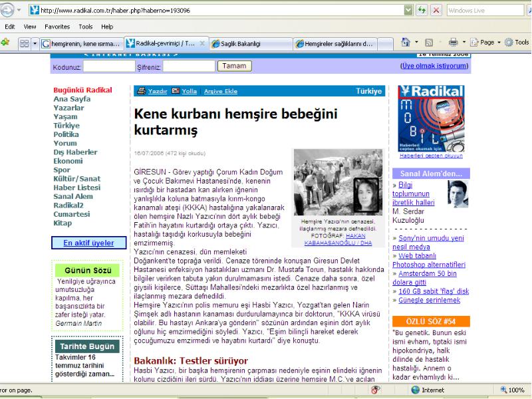
Task: Click the Kodunuz input field
Action: [109, 66]
